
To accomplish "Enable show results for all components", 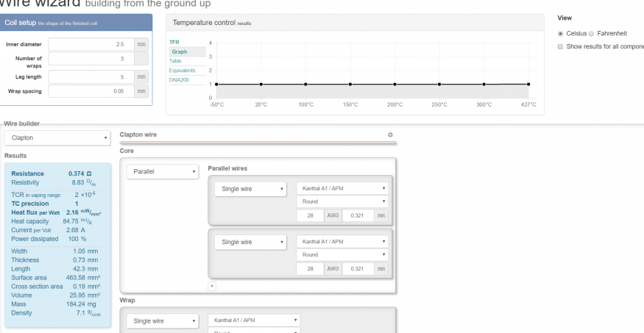I will point(560,47).
